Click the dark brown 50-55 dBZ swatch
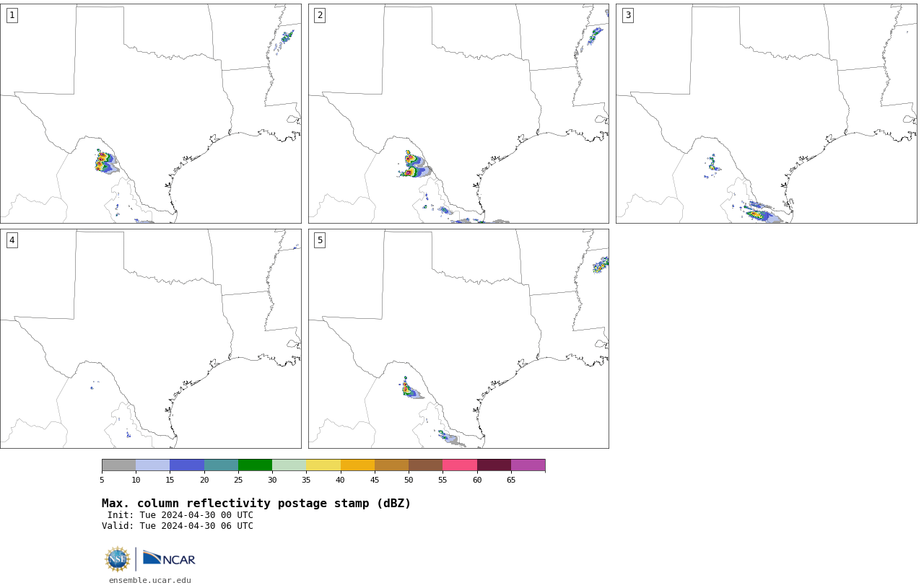The width and height of the screenshot is (924, 588). pyautogui.click(x=425, y=465)
